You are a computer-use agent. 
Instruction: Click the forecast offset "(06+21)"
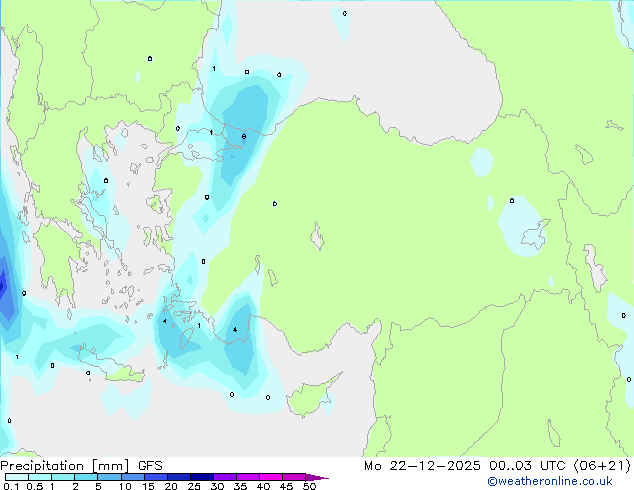pos(602,466)
